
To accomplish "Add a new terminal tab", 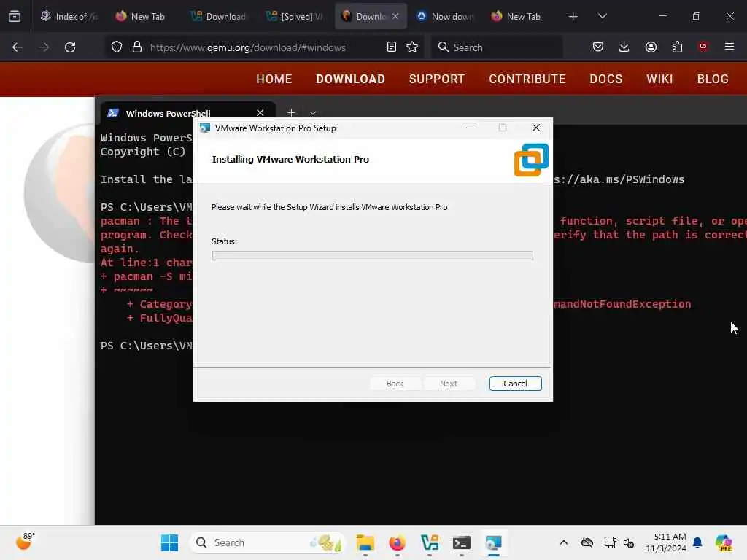I will coord(291,113).
